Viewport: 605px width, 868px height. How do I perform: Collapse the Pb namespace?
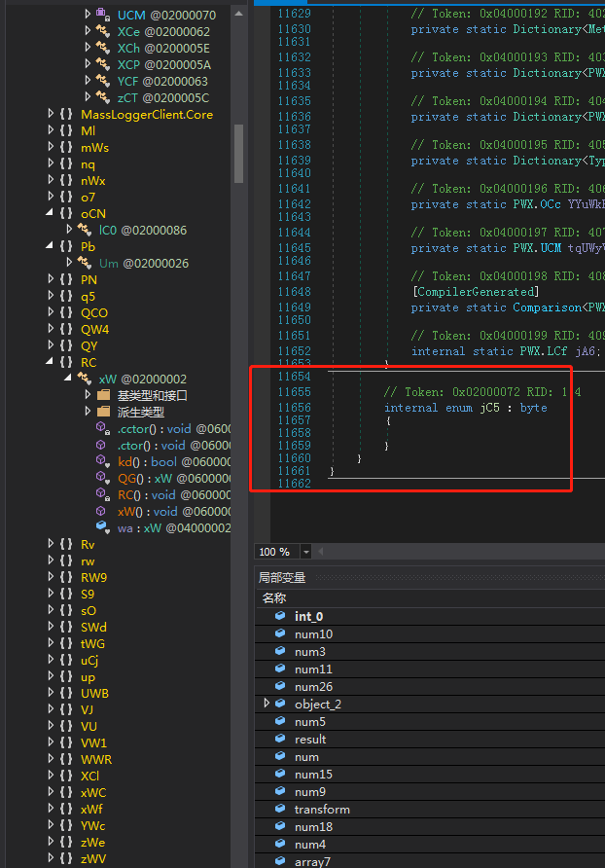pos(50,246)
